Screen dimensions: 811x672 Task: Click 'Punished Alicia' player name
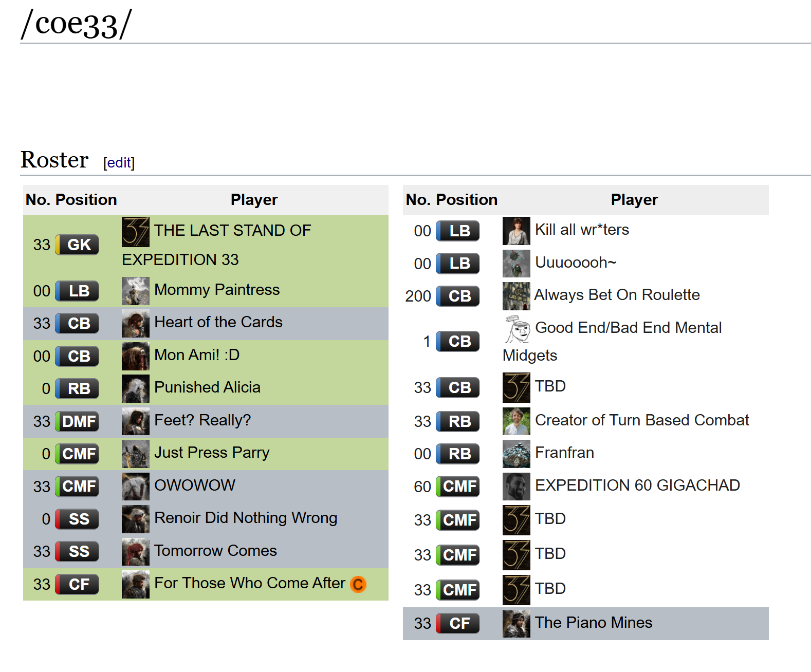point(207,387)
